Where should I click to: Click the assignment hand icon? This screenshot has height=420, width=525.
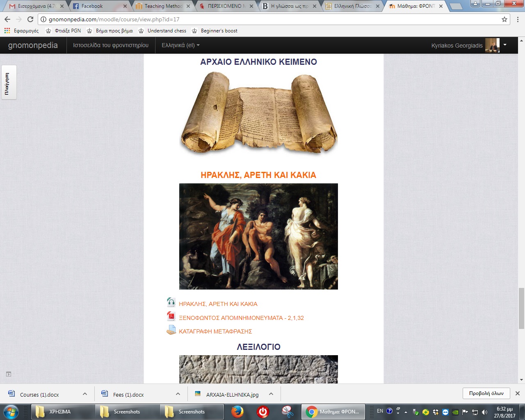[x=171, y=330]
